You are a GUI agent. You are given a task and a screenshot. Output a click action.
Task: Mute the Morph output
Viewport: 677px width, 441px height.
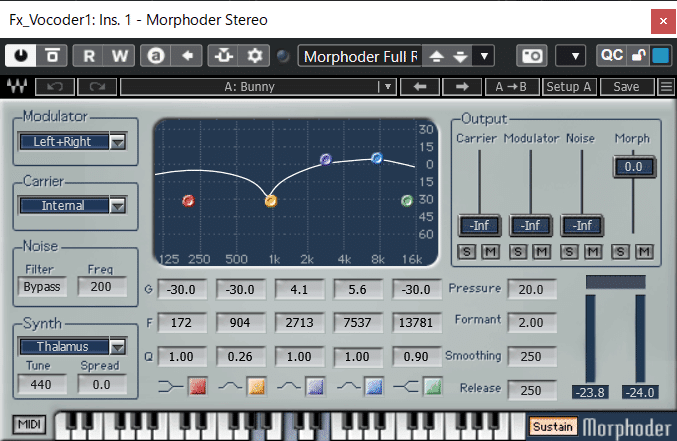pos(644,252)
